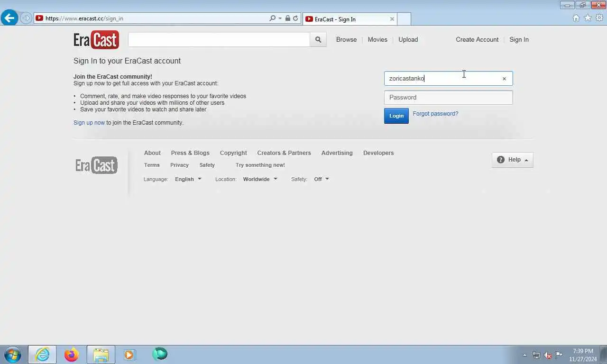Viewport: 607px width, 364px height.
Task: Open Developers footer link
Action: tap(378, 153)
